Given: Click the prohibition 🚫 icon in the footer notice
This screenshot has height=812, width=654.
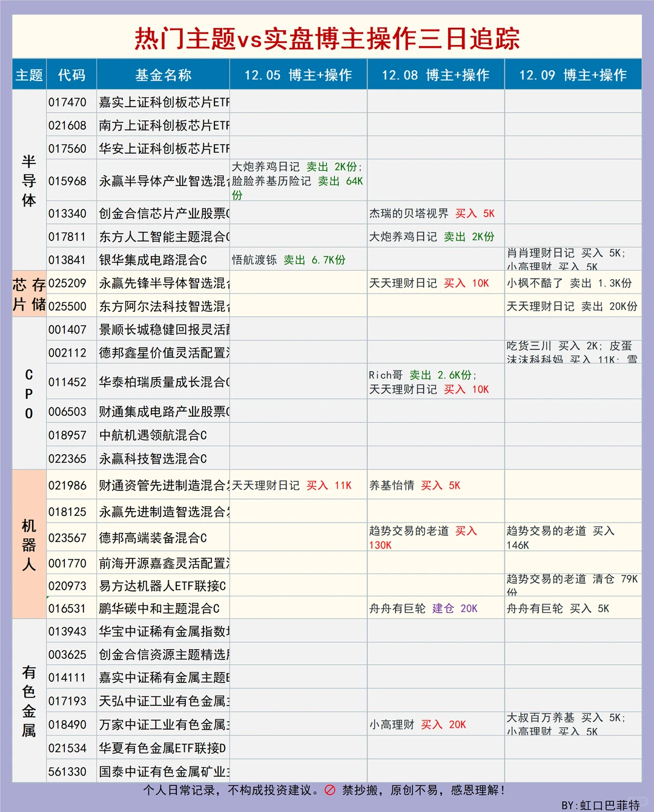Looking at the screenshot, I should click(330, 790).
